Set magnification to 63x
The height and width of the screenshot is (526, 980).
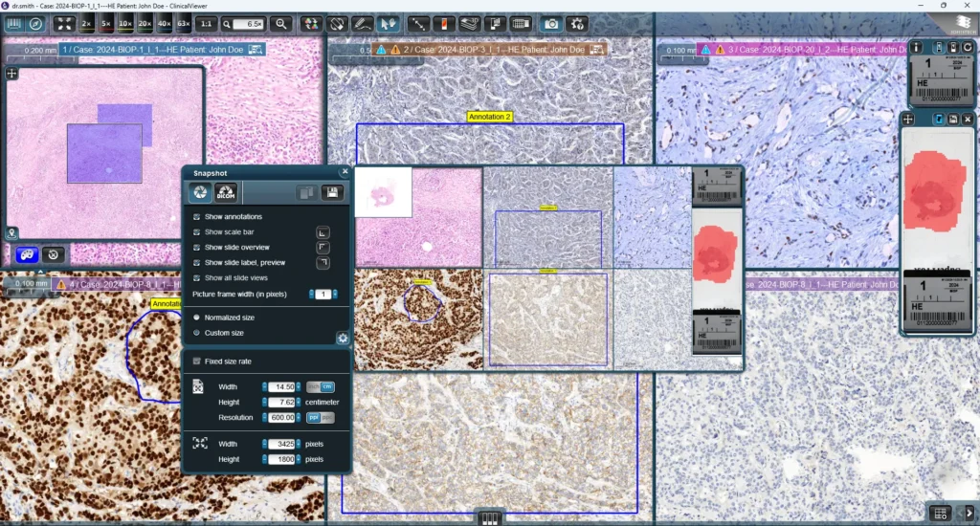pyautogui.click(x=183, y=24)
